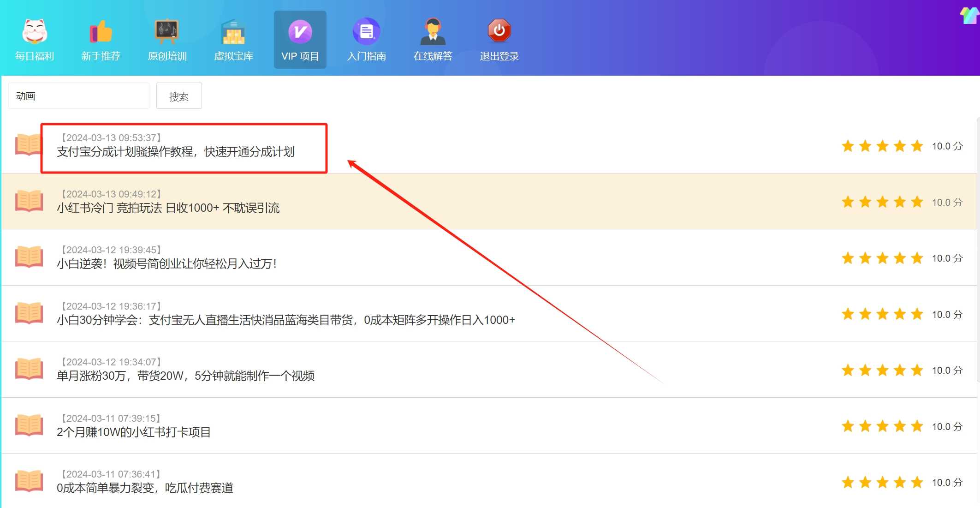The height and width of the screenshot is (508, 980).
Task: Open 支付宝分成计划骚操作教程，快速开通分成计划
Action: point(176,152)
